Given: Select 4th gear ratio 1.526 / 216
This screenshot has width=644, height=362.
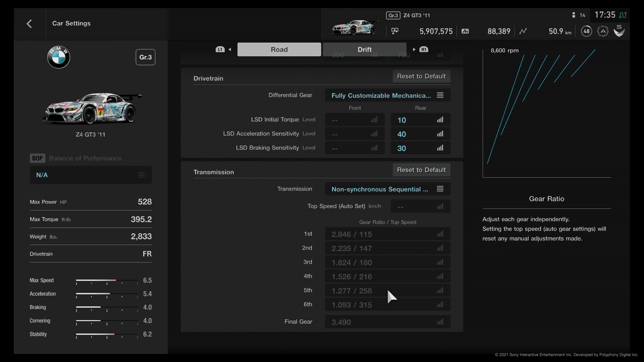Looking at the screenshot, I should click(387, 276).
